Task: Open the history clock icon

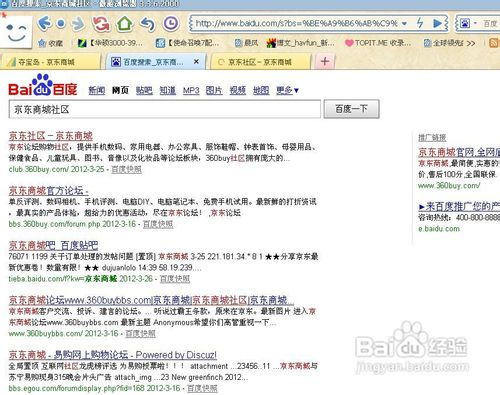Action: click(171, 23)
